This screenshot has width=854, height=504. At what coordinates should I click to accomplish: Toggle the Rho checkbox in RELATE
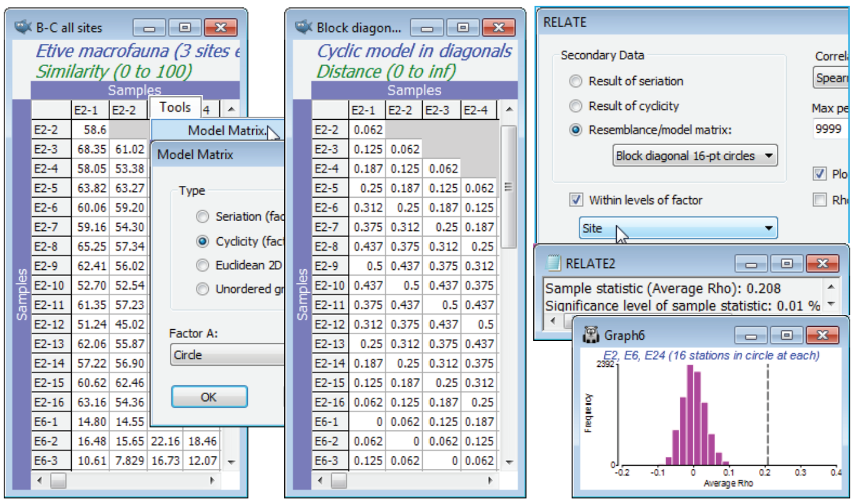[819, 199]
